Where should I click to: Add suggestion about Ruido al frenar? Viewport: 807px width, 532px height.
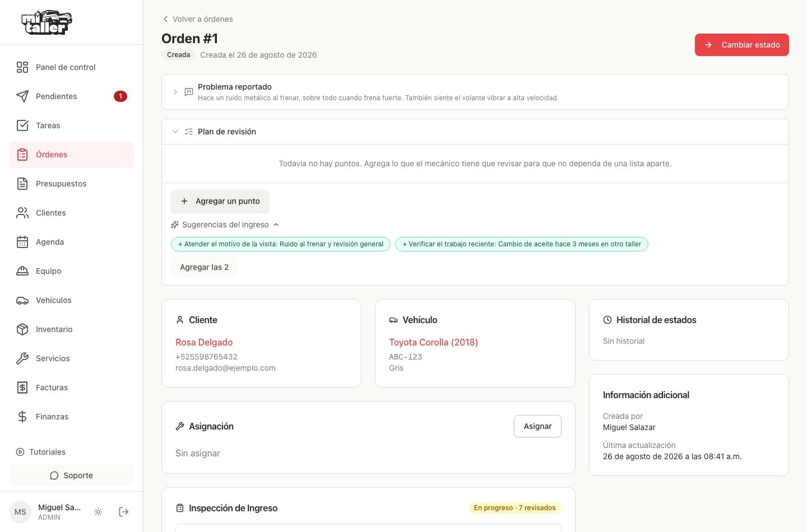pos(281,244)
